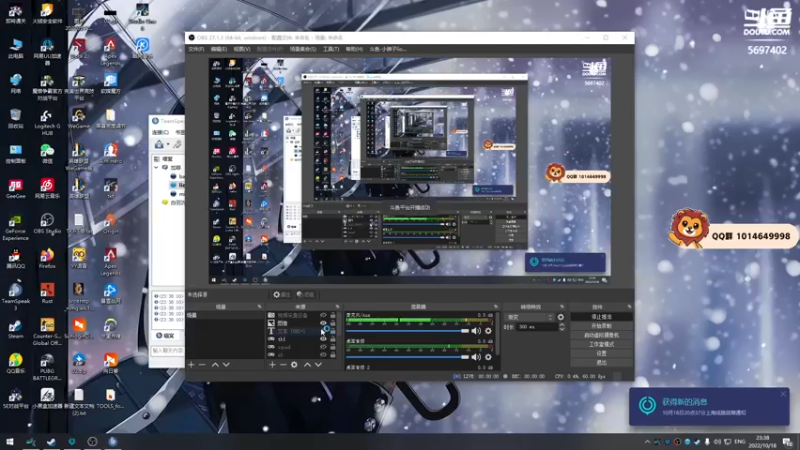Click 启动虚拟摄像机 virtual camera button
Image resolution: width=800 pixels, height=450 pixels.
tap(601, 335)
